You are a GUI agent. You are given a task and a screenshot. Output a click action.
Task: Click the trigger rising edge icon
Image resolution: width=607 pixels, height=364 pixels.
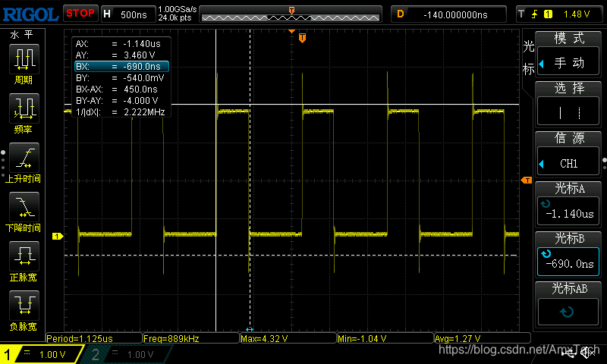535,14
